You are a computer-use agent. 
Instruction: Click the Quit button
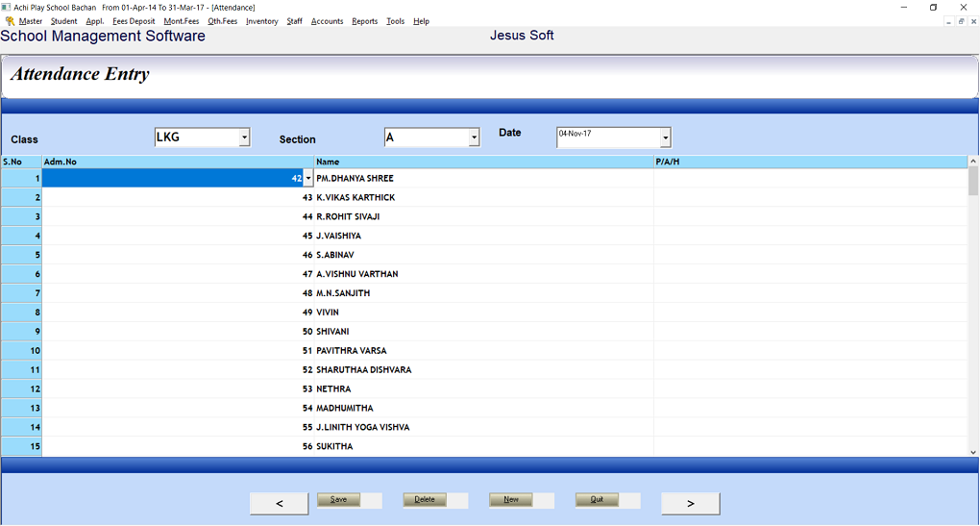(597, 500)
